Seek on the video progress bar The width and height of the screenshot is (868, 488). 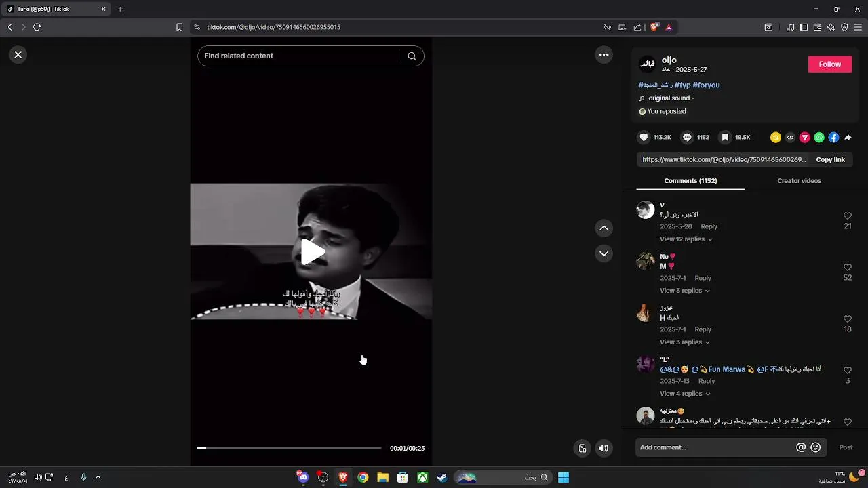(289, 448)
